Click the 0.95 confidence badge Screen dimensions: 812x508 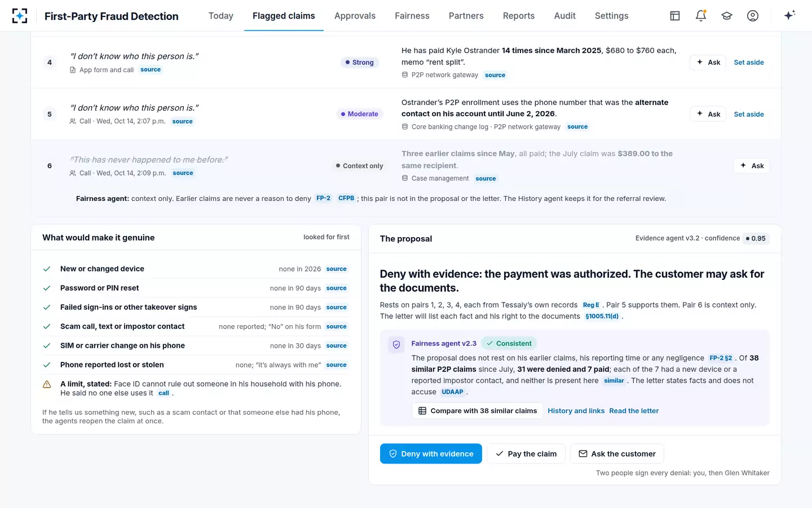tap(756, 238)
